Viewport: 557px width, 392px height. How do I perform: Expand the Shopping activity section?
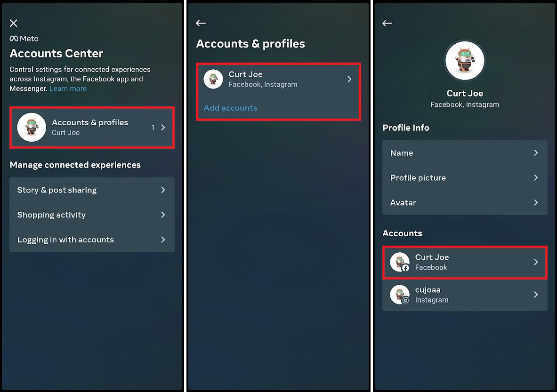point(92,215)
